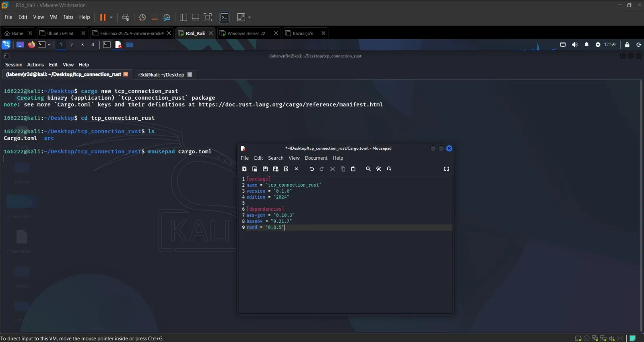
Task: Send Ctrl+Alt+Del to the virtual machine
Action: tap(126, 17)
